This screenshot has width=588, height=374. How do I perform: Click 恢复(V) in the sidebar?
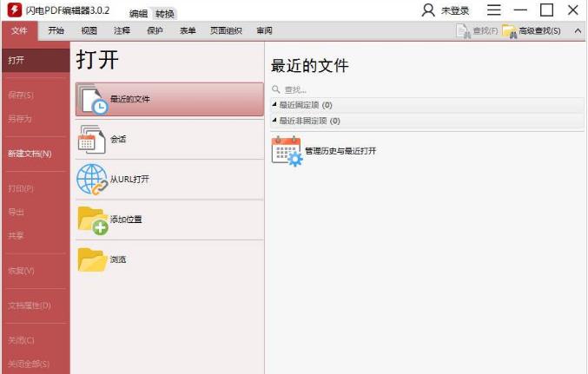coord(22,271)
